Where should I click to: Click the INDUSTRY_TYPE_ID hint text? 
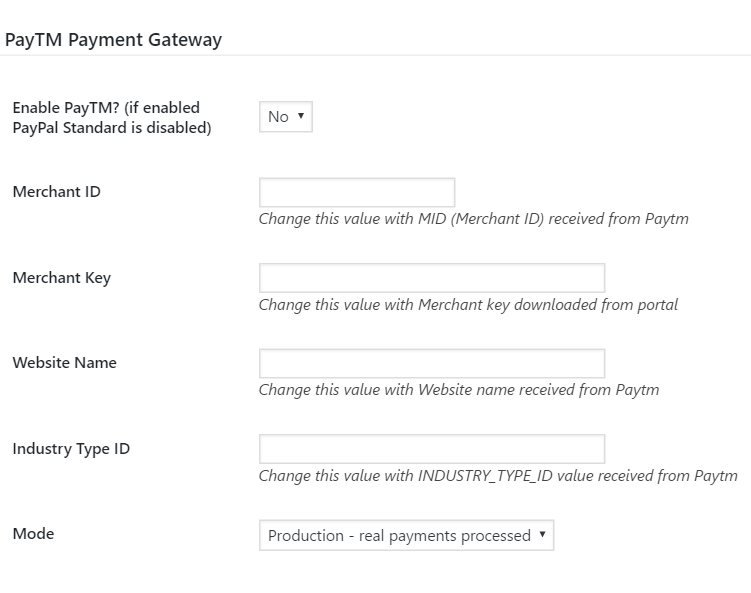(x=498, y=476)
